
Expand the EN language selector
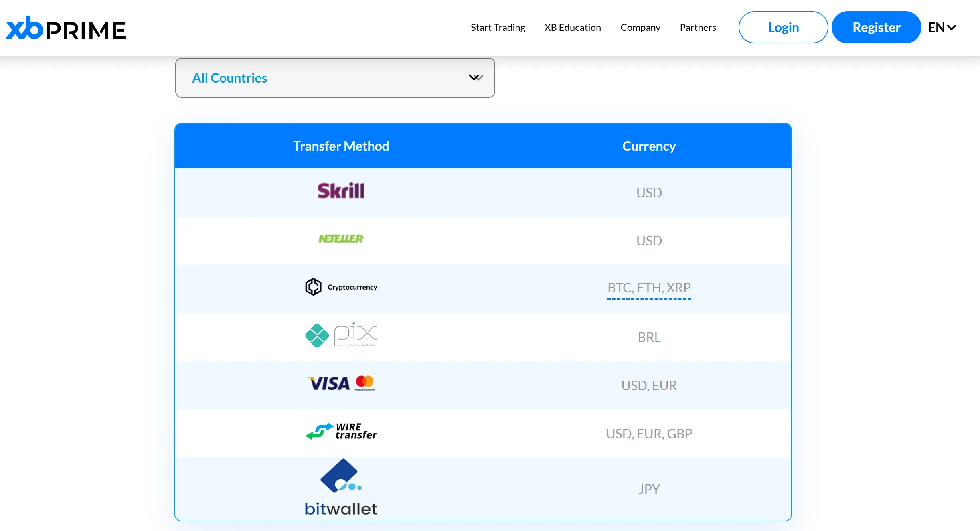point(942,27)
